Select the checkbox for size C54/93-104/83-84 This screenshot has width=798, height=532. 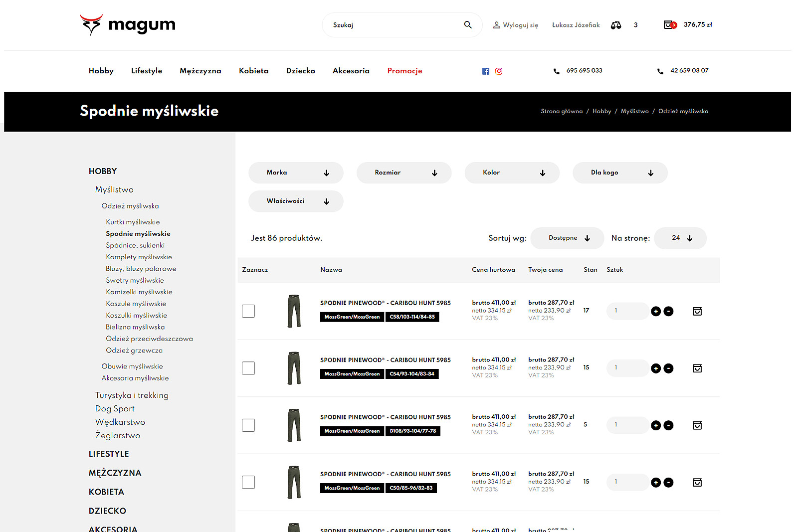click(x=248, y=368)
